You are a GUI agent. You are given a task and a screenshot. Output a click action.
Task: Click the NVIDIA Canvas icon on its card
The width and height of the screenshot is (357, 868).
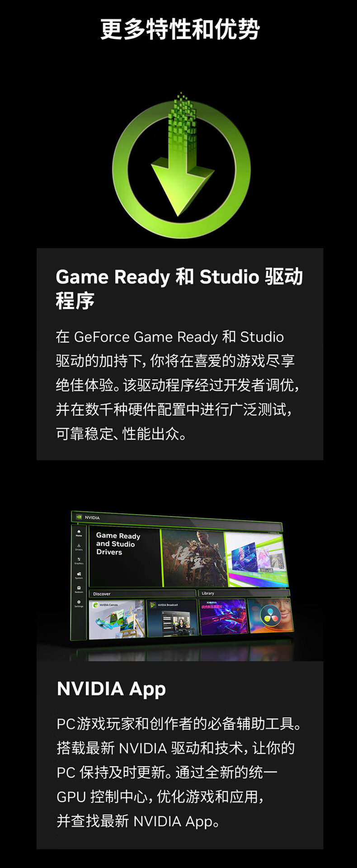(x=95, y=605)
